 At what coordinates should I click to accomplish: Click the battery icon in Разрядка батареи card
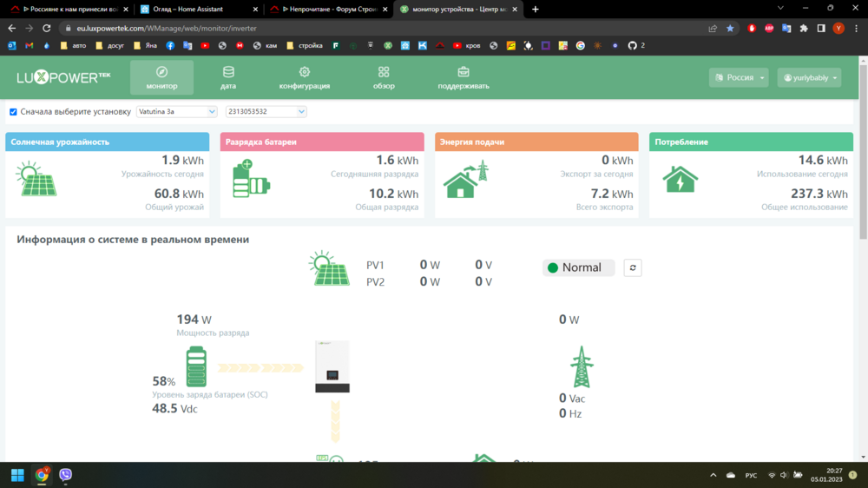[x=251, y=179]
